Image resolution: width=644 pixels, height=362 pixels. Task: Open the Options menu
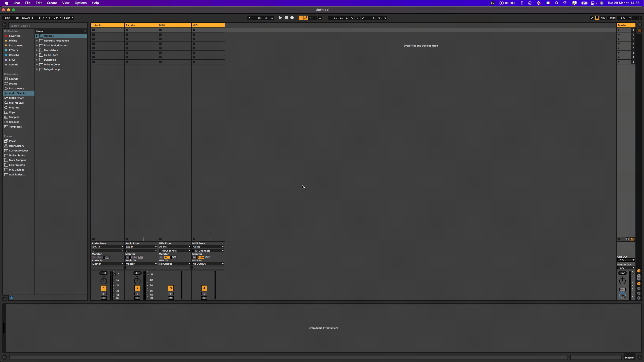point(81,3)
